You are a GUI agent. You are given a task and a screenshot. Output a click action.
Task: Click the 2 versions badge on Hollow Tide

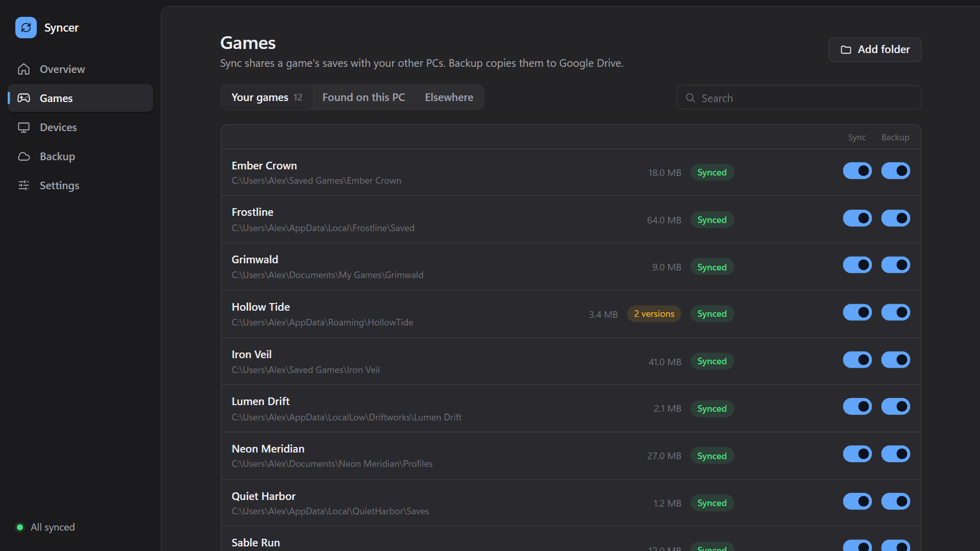[x=654, y=314]
